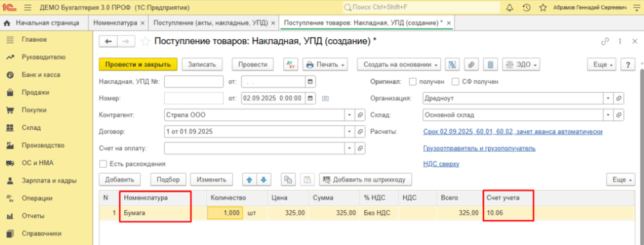Open Расчеты settings link
644x245 pixels.
coord(513,132)
